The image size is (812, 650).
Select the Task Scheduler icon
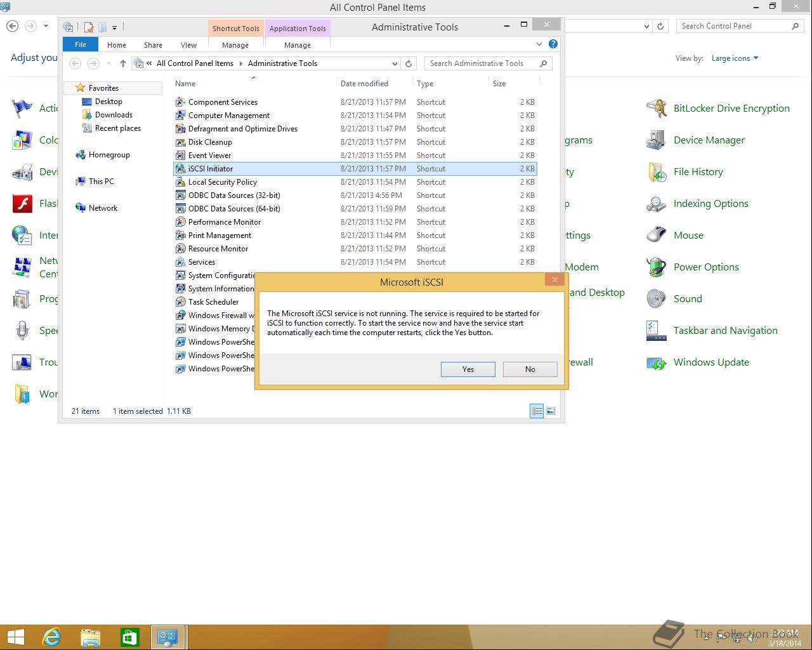click(181, 302)
